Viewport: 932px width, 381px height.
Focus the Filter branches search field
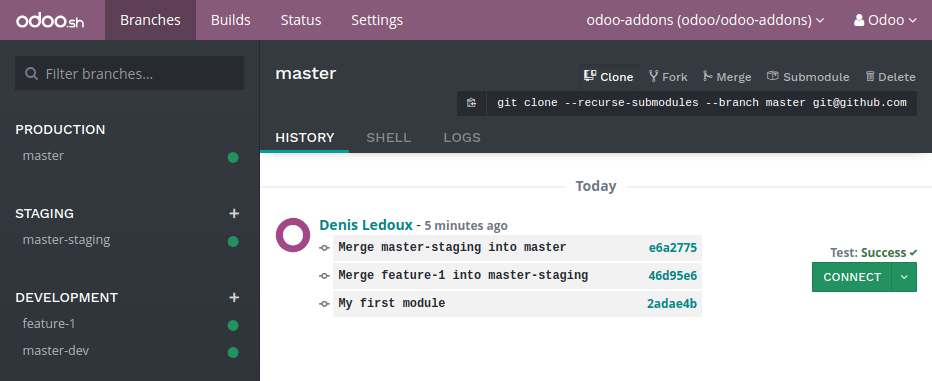coord(130,73)
